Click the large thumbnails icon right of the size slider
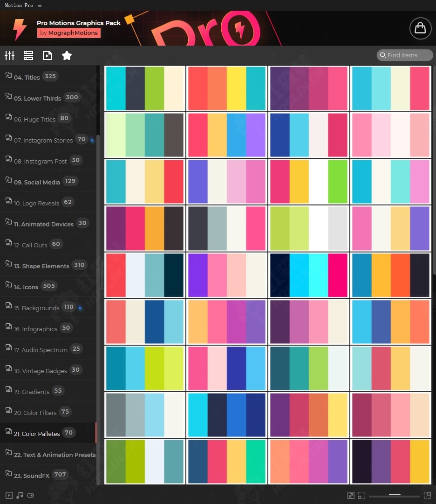Image resolution: width=436 pixels, height=504 pixels. [x=427, y=495]
